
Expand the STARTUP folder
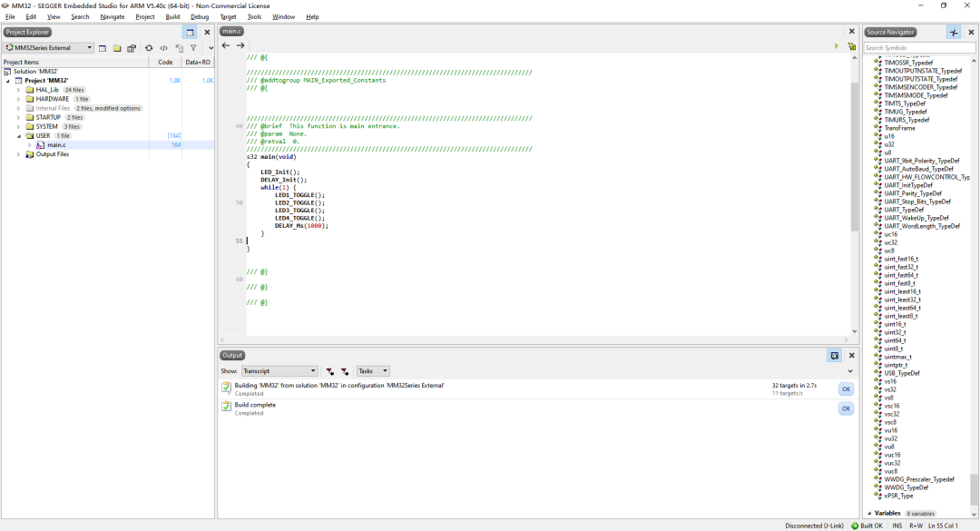coord(19,118)
